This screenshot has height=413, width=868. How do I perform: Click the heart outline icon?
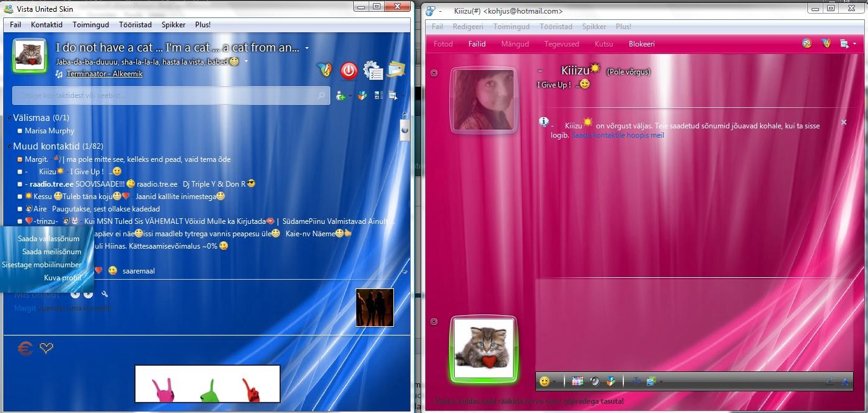(x=46, y=349)
